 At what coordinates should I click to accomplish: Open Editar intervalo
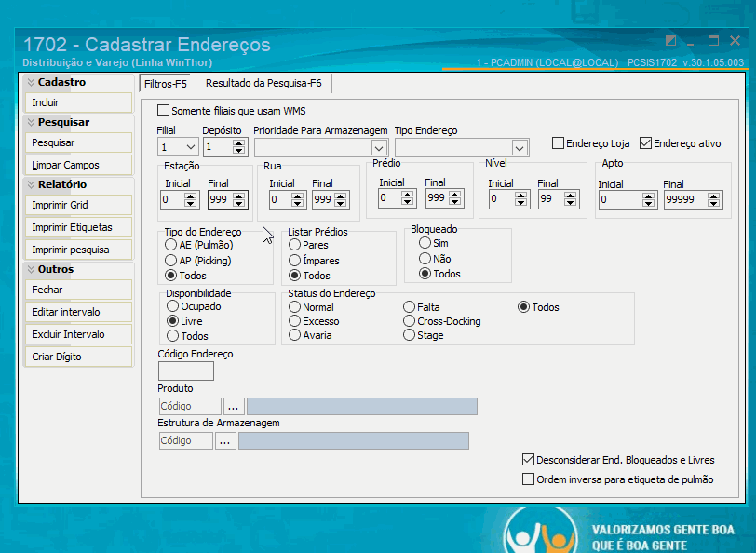tap(78, 312)
